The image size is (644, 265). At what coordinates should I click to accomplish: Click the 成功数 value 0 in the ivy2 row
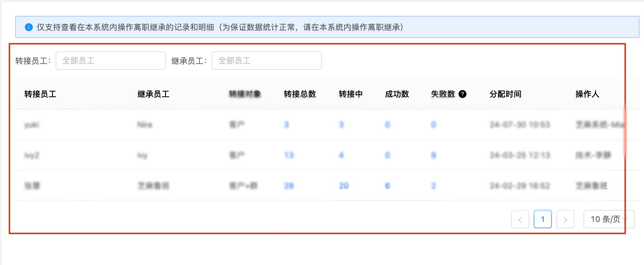pyautogui.click(x=388, y=155)
